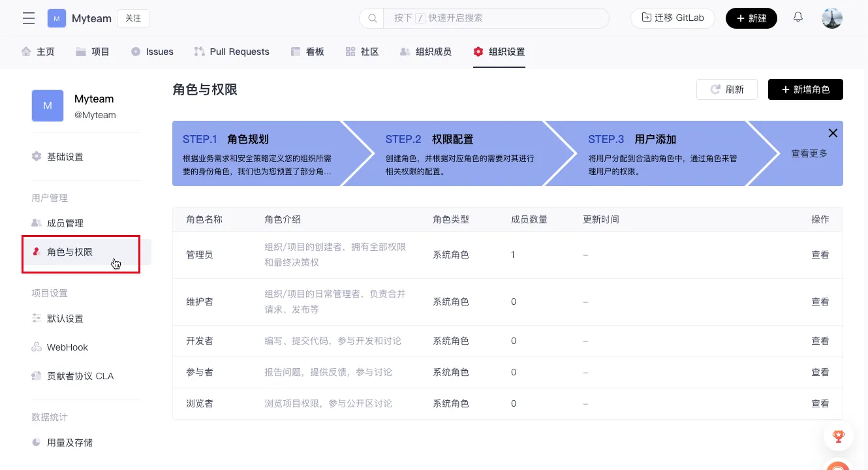Close the steps guide banner
868x470 pixels.
click(833, 133)
